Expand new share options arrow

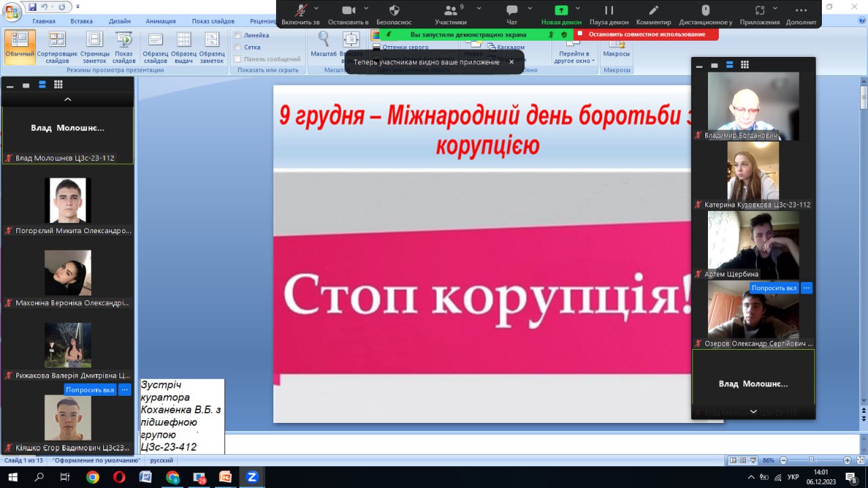point(578,8)
